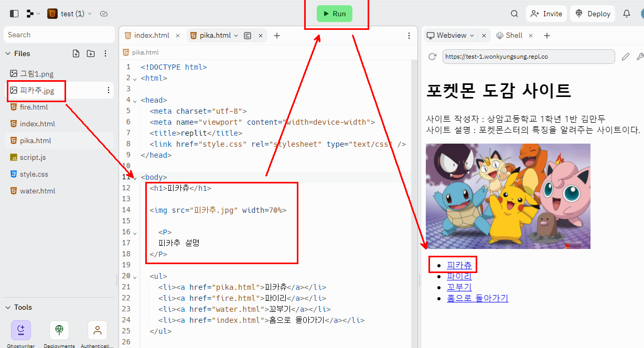Click the Search input field
The height and width of the screenshot is (348, 644).
[59, 35]
